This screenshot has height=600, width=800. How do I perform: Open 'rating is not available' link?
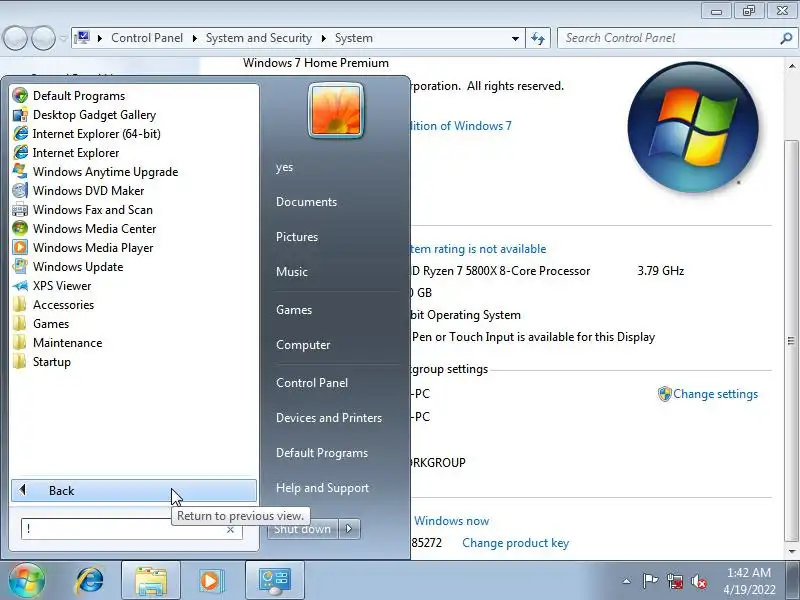coord(479,249)
